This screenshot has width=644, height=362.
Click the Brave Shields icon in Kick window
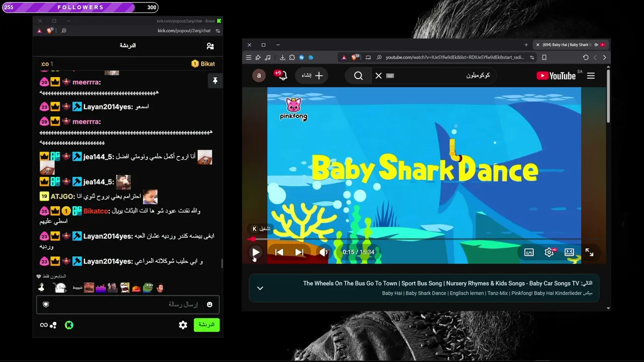pyautogui.click(x=50, y=31)
